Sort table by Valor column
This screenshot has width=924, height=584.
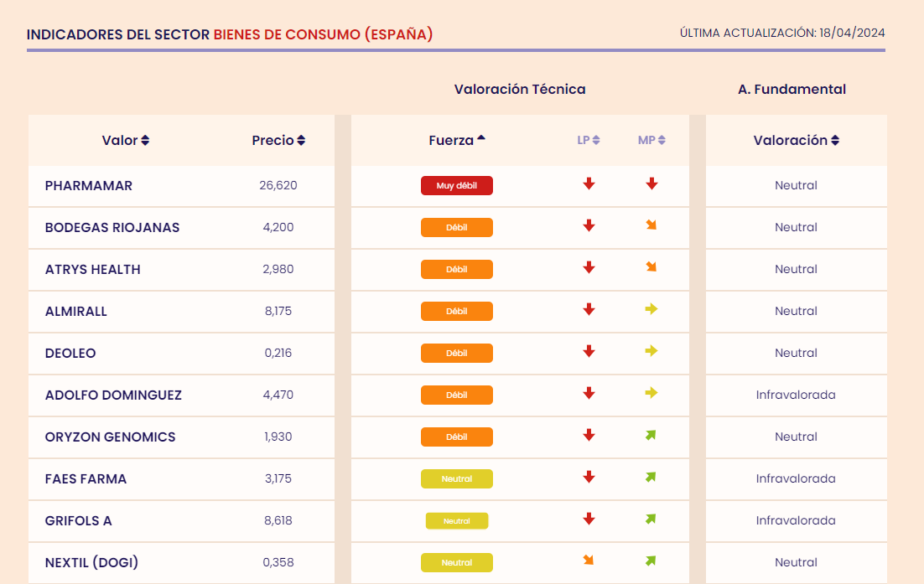[x=126, y=141]
